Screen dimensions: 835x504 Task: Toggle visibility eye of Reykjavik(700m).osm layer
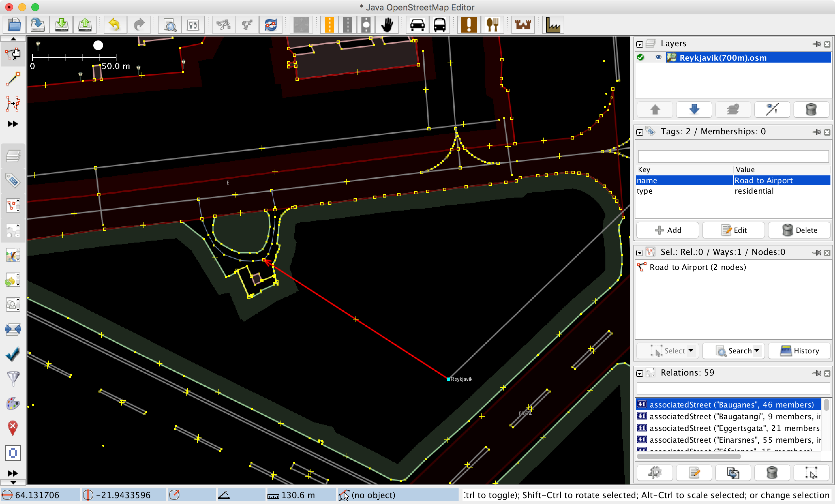(x=658, y=57)
